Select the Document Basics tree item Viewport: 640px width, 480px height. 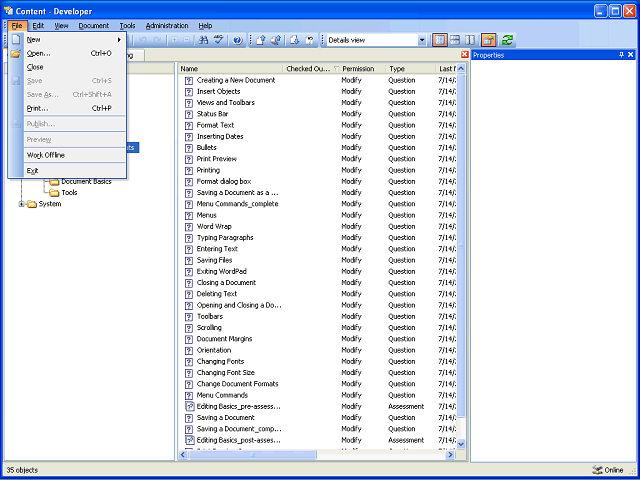coord(86,182)
